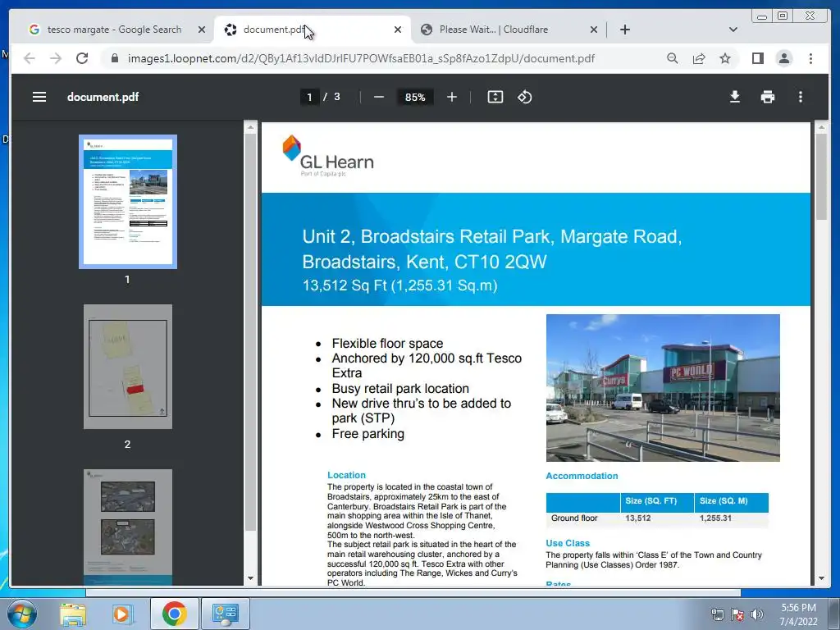
Task: Click the 13,512 table cell
Action: coord(637,518)
